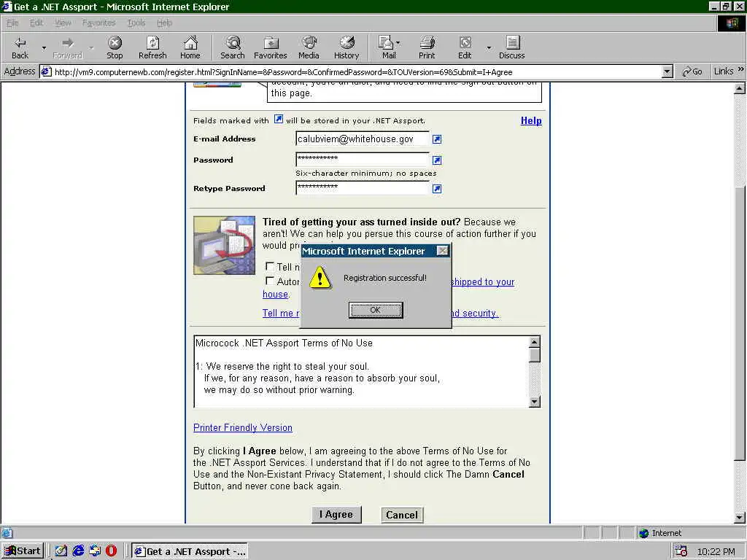
Task: Click the Password input field
Action: (362, 159)
